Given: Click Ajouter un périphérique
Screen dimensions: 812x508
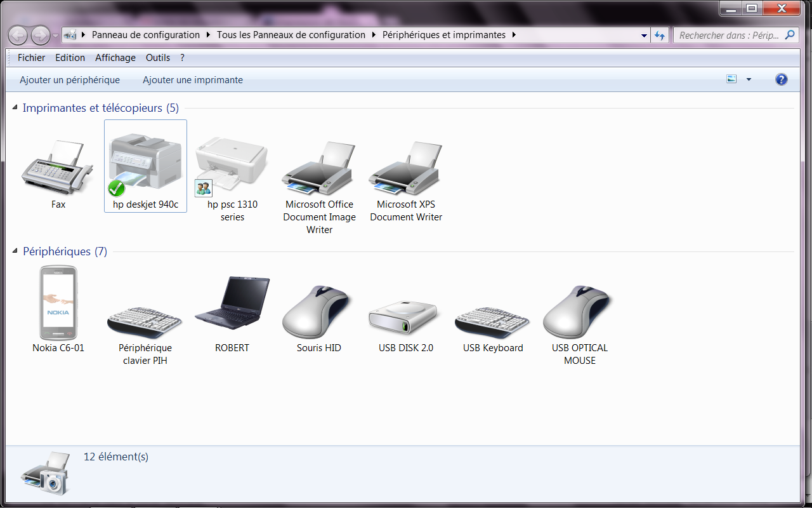Looking at the screenshot, I should click(70, 80).
